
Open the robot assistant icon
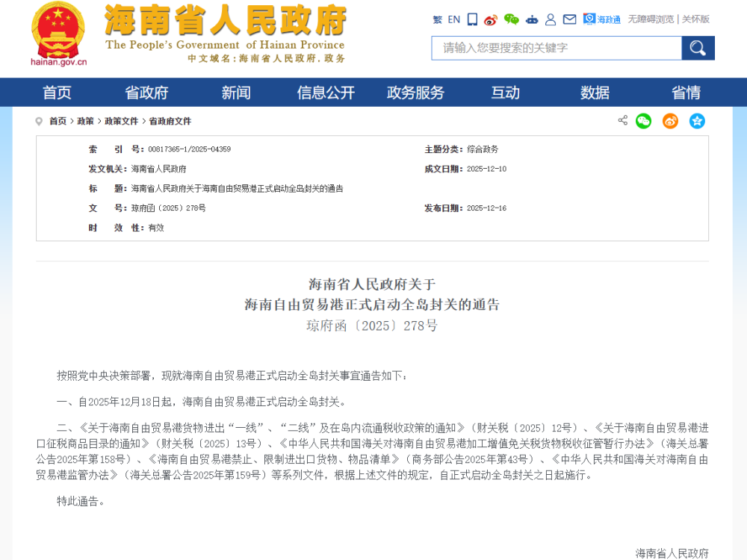click(x=531, y=19)
